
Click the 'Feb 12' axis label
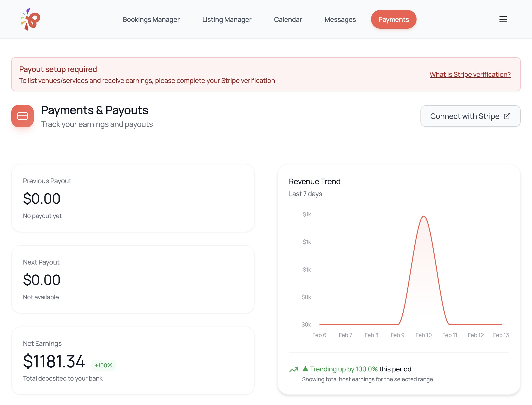[476, 335]
